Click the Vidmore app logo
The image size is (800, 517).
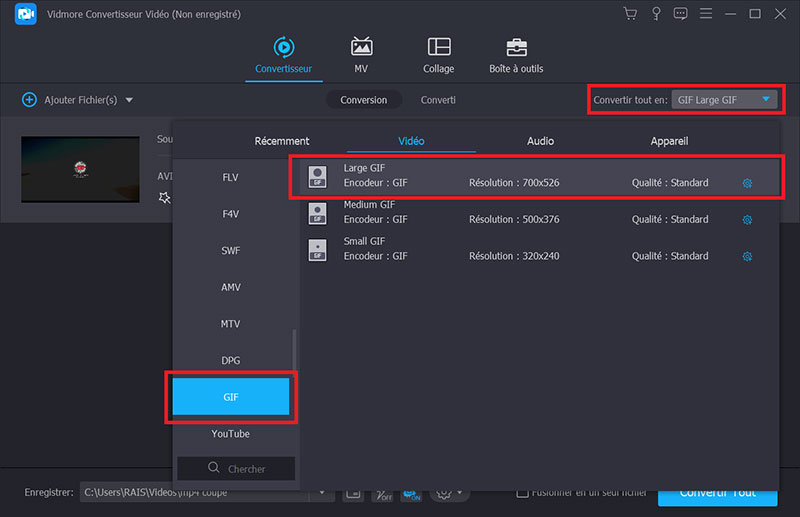[x=26, y=14]
